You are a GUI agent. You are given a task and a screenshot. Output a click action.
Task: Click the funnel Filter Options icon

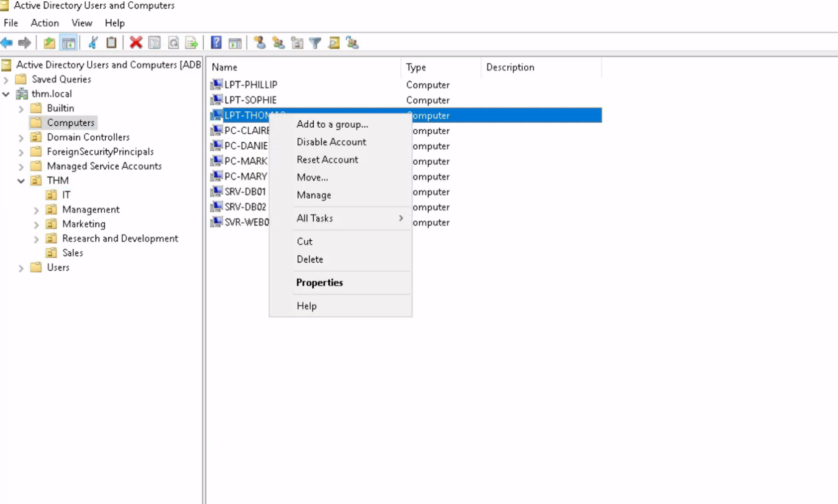315,43
